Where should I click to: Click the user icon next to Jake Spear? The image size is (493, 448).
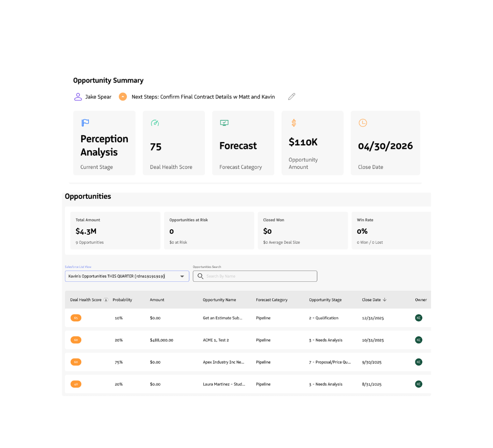point(77,96)
